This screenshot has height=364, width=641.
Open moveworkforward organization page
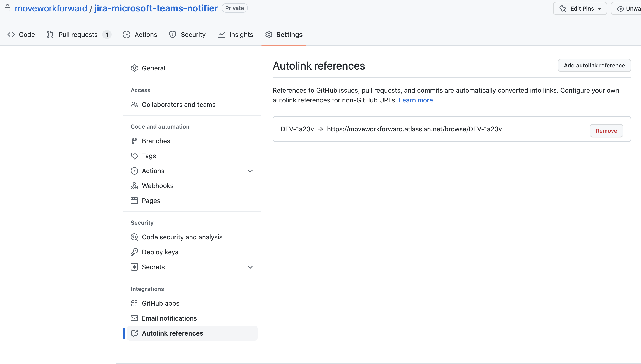click(x=51, y=8)
